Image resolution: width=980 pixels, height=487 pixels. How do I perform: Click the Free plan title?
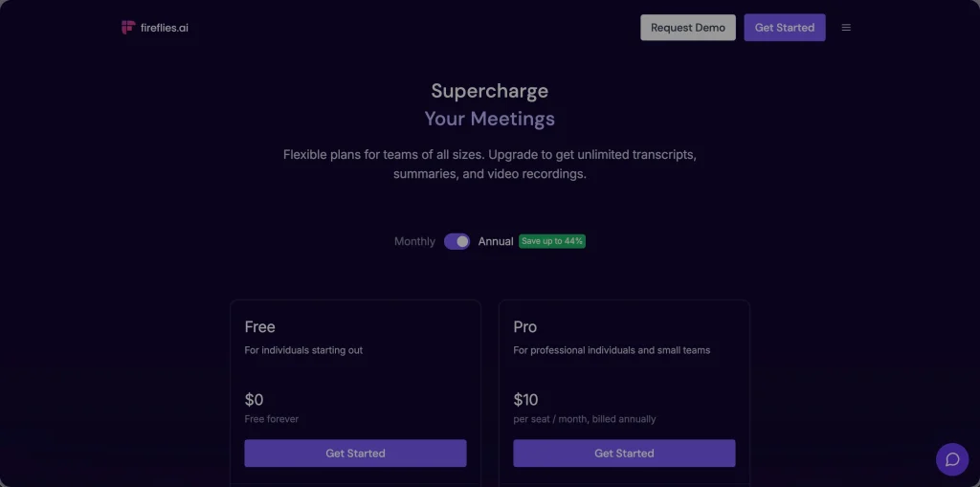click(x=260, y=327)
